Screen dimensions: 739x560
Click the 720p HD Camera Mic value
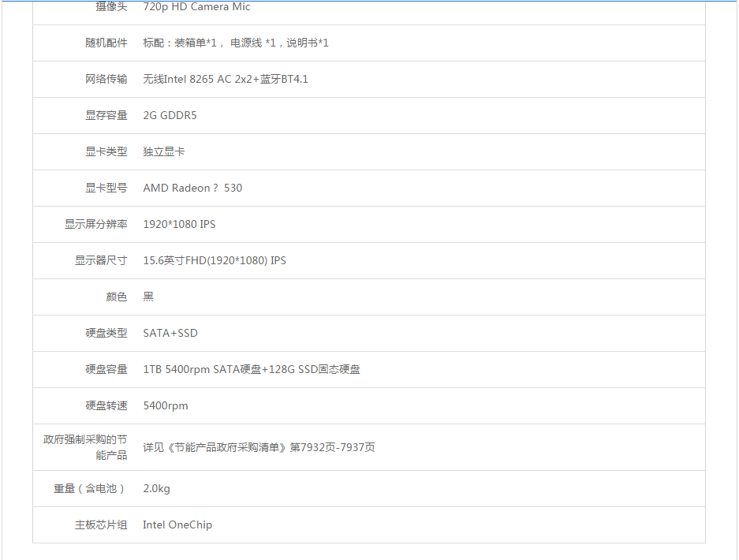[196, 7]
